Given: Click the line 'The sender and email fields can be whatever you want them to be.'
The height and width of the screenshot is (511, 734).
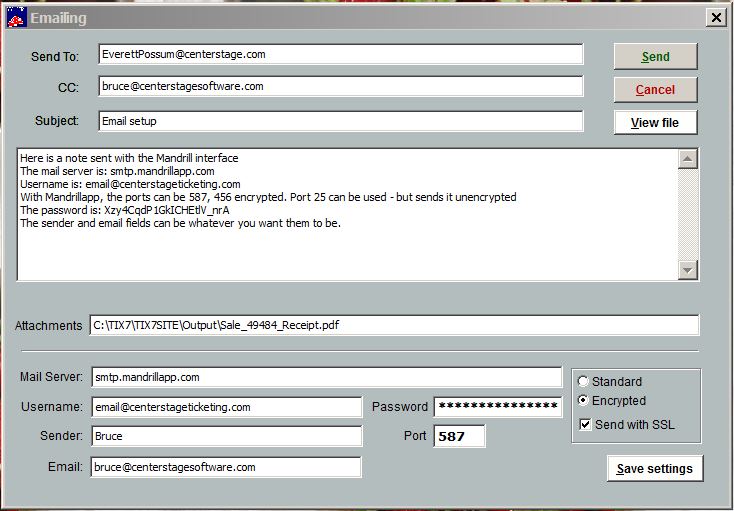Looking at the screenshot, I should point(180,223).
